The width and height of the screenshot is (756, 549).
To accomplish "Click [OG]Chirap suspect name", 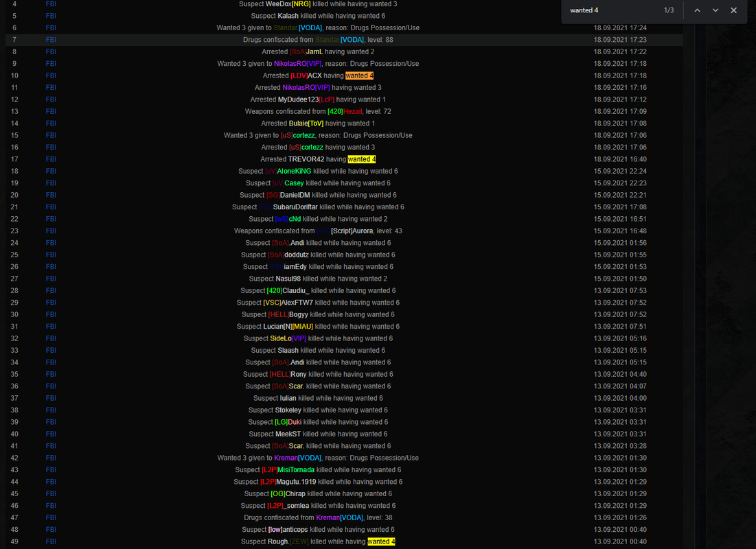I will 288,494.
